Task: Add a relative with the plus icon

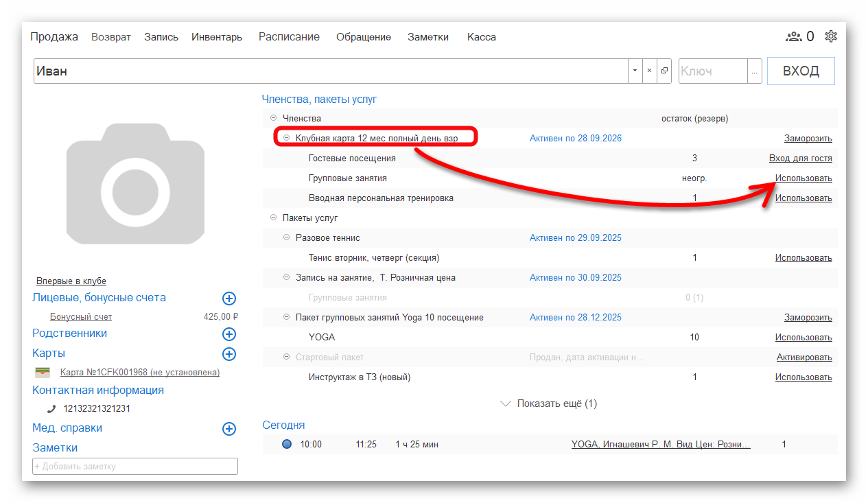Action: tap(229, 334)
